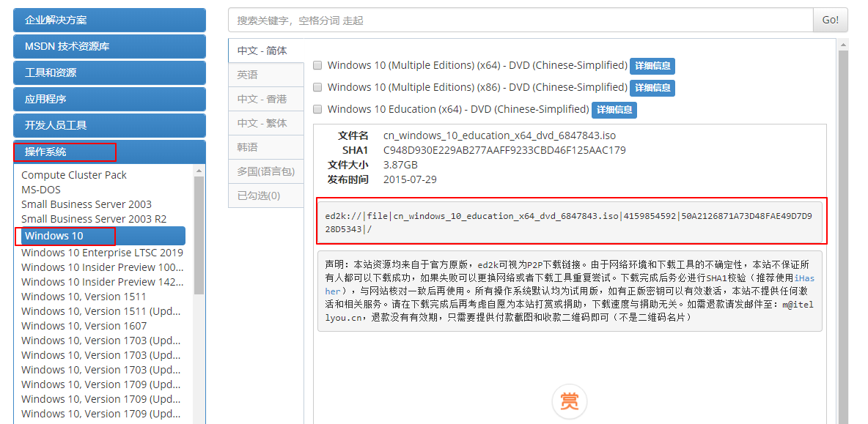Click Windows 10 Multiple Editions (x64) title
The width and height of the screenshot is (868, 424).
(x=477, y=65)
